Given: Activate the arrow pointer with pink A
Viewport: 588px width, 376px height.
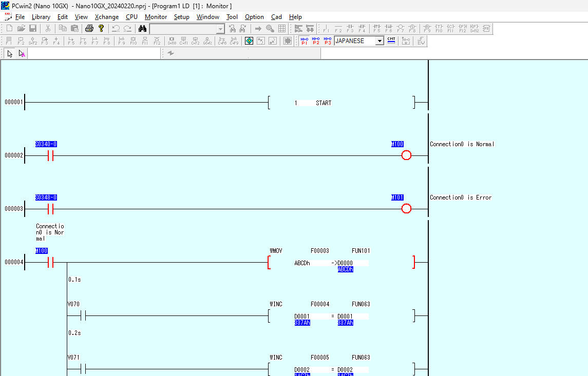Looking at the screenshot, I should tap(22, 53).
